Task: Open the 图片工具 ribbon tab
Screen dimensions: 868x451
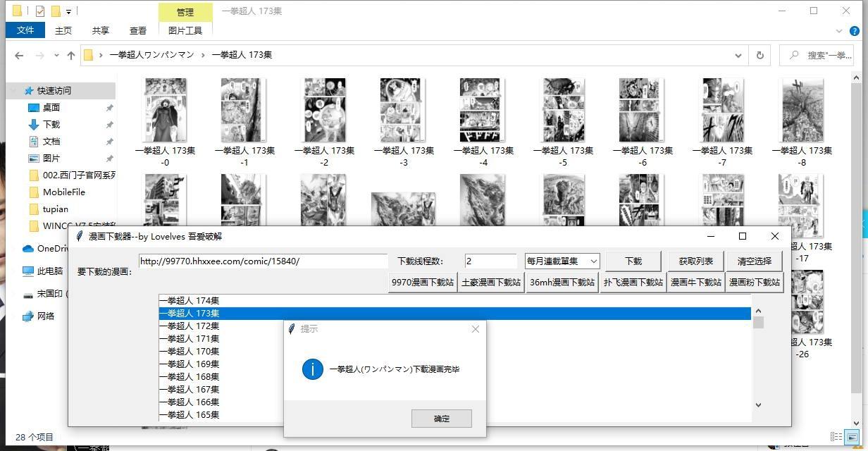Action: tap(185, 30)
